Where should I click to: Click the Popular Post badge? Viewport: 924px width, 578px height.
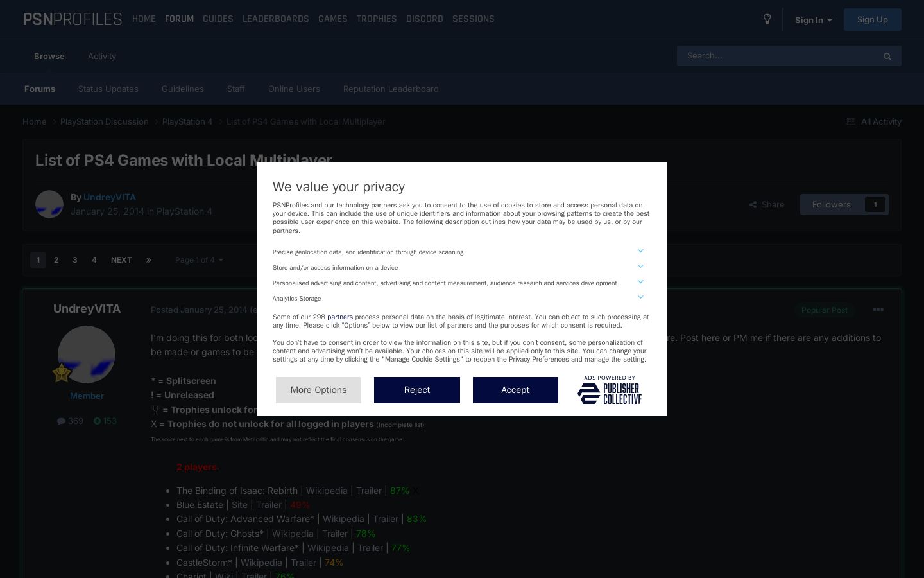(x=825, y=310)
